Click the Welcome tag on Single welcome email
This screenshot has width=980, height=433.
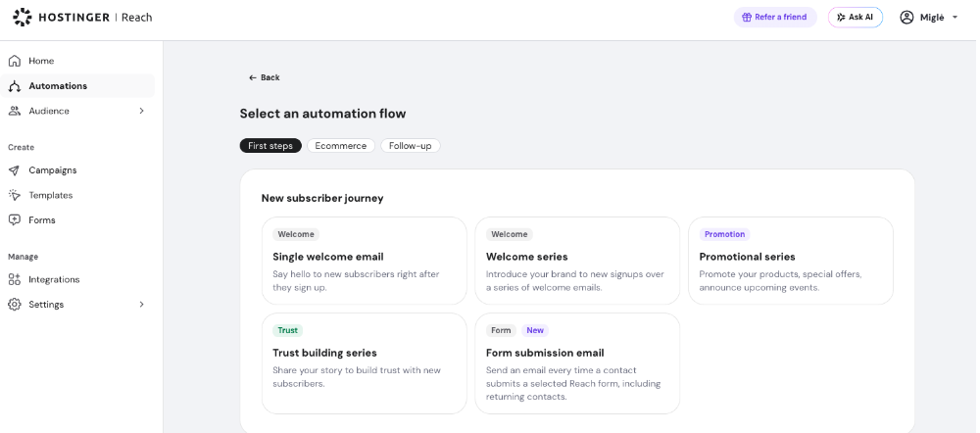pyautogui.click(x=296, y=234)
